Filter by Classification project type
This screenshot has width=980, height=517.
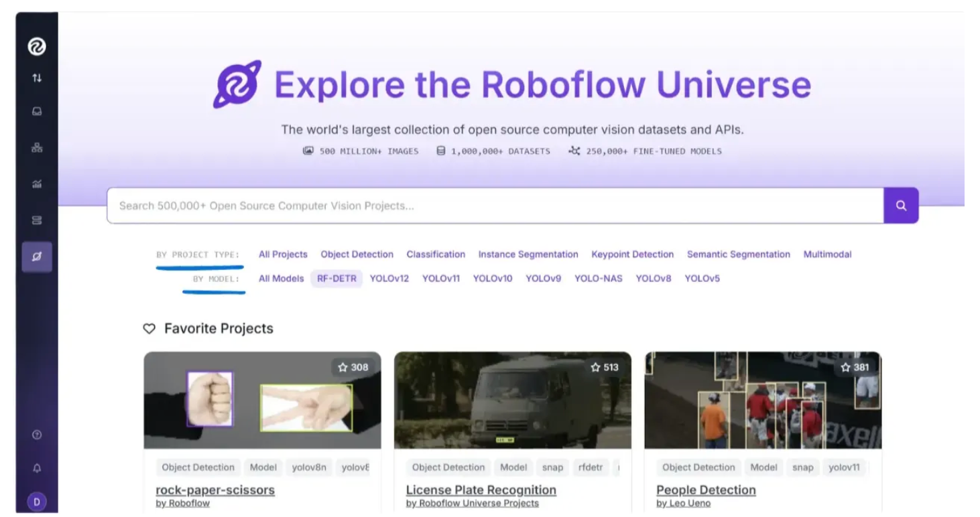tap(436, 254)
